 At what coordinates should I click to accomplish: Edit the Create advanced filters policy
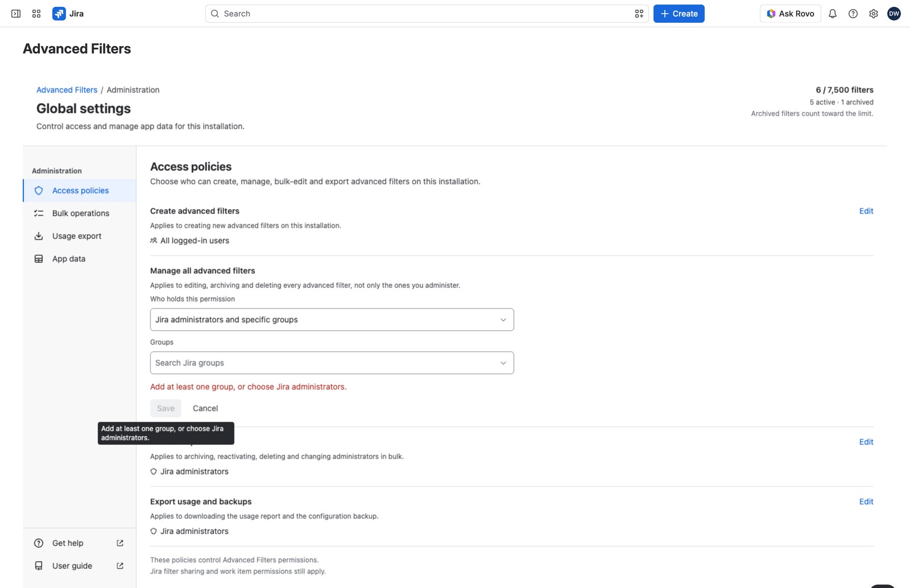coord(866,211)
